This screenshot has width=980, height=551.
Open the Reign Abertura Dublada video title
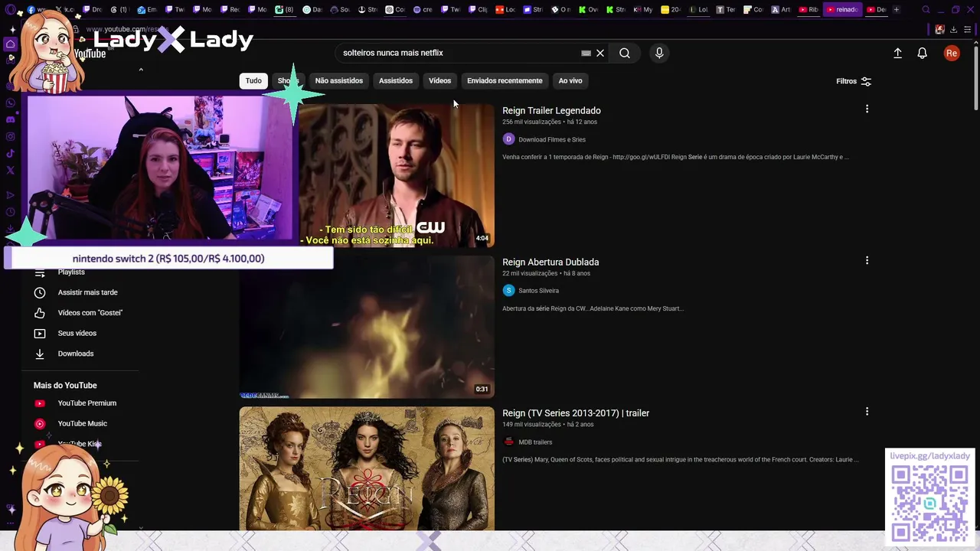click(550, 262)
